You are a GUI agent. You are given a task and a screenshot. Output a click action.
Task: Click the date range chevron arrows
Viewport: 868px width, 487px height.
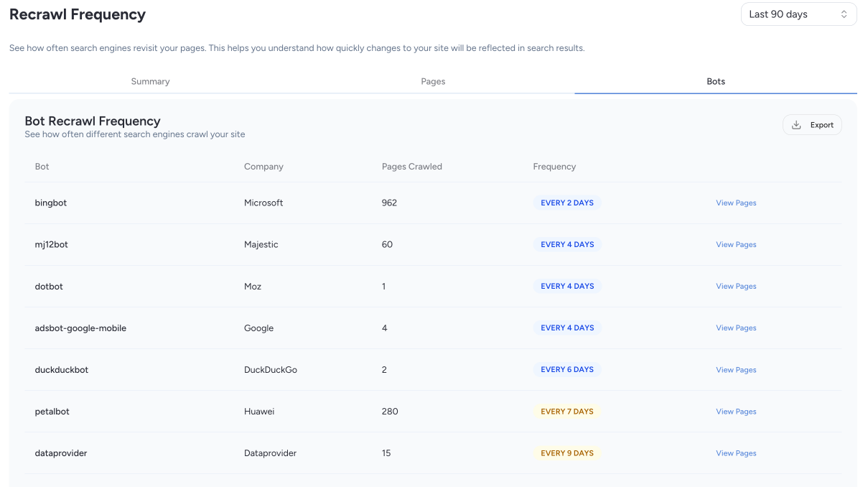click(x=844, y=14)
